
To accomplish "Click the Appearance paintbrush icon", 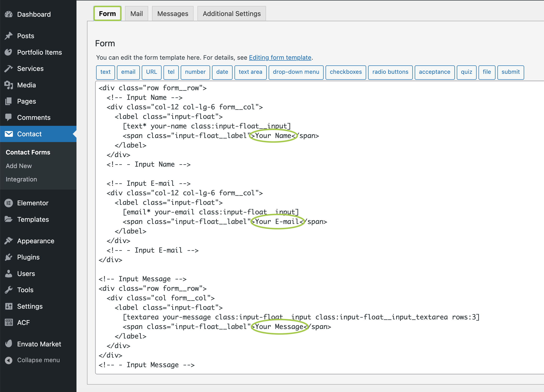I will tap(9, 241).
